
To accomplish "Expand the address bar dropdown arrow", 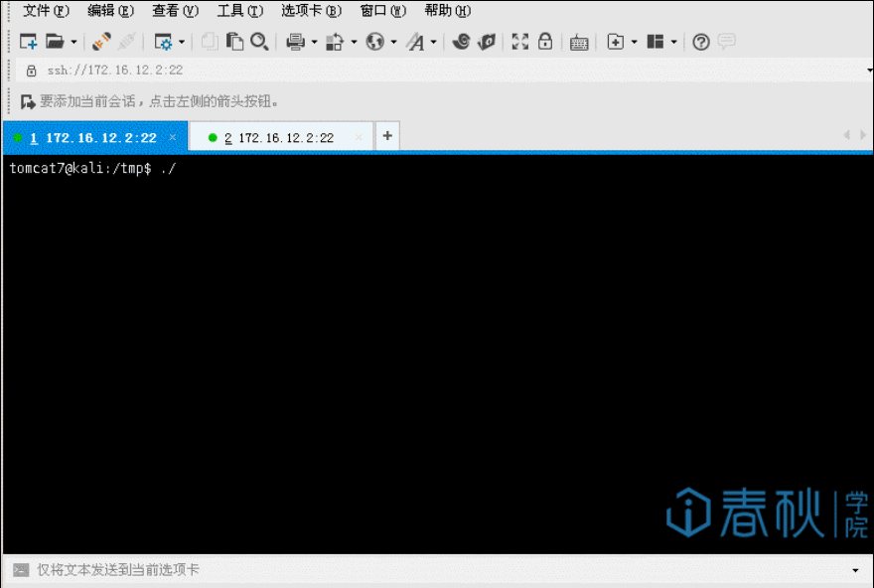I will (x=867, y=71).
